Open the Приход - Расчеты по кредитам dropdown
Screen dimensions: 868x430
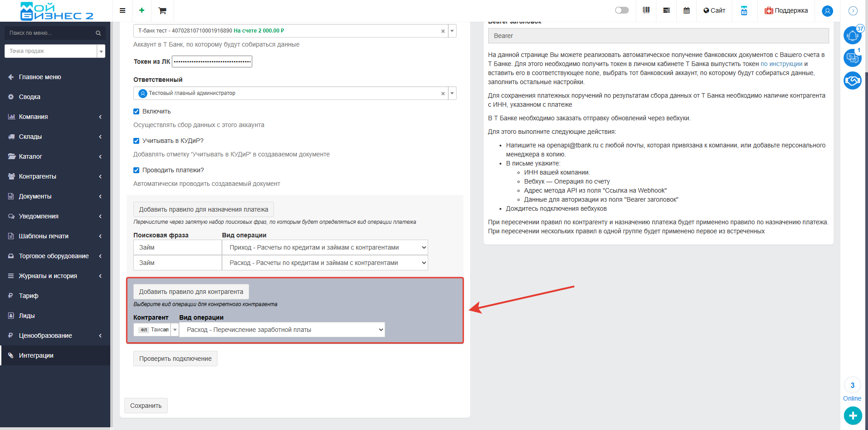pyautogui.click(x=325, y=247)
